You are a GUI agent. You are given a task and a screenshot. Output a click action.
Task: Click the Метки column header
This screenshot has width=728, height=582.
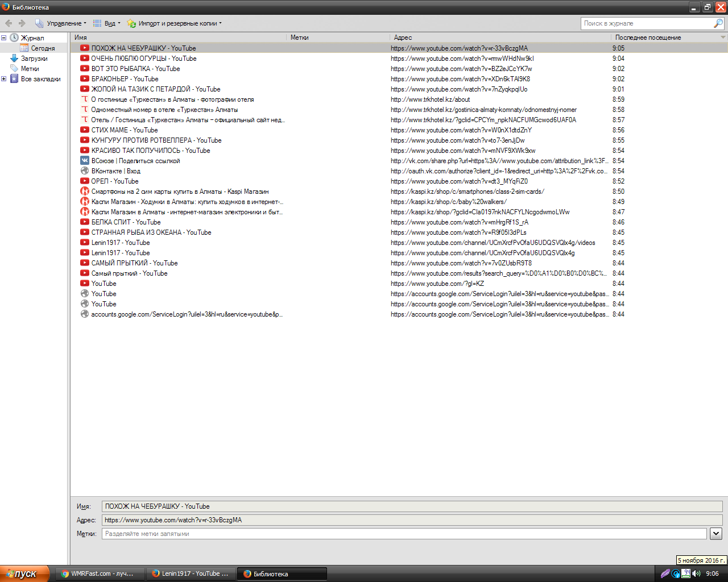pos(338,38)
